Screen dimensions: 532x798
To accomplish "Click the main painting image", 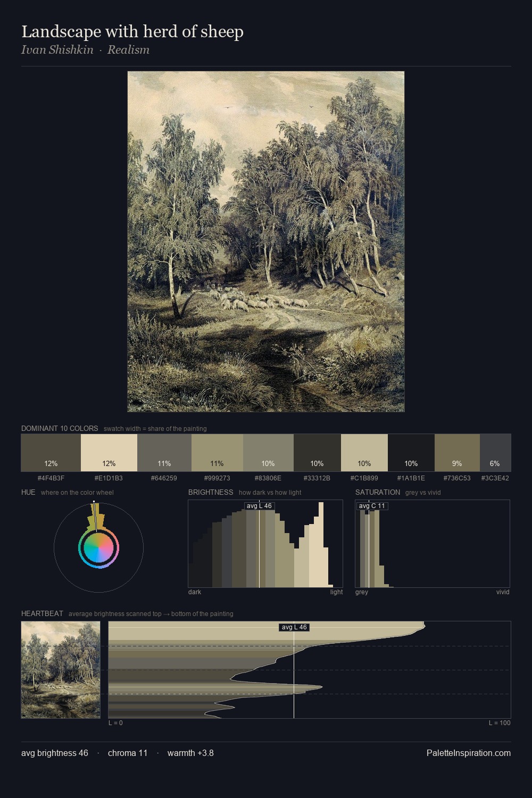I will point(266,242).
